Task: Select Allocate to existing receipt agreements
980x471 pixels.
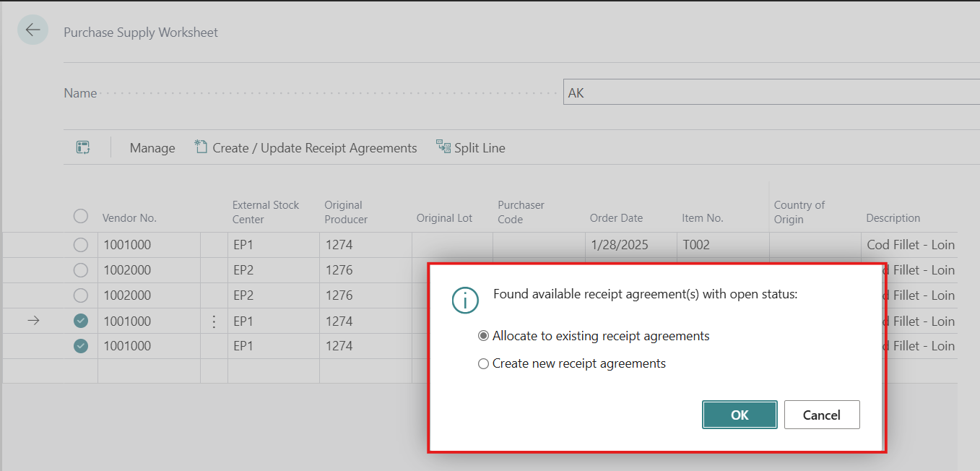Action: click(x=484, y=336)
